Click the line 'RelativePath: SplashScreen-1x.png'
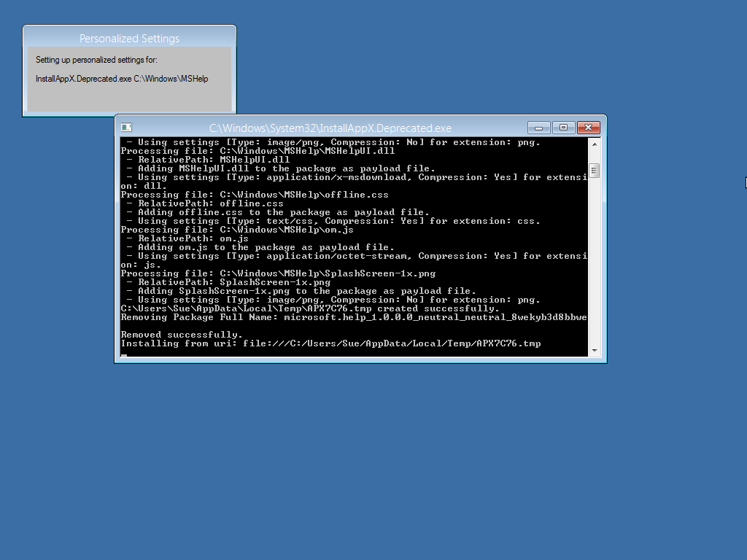The height and width of the screenshot is (560, 747). [x=228, y=282]
